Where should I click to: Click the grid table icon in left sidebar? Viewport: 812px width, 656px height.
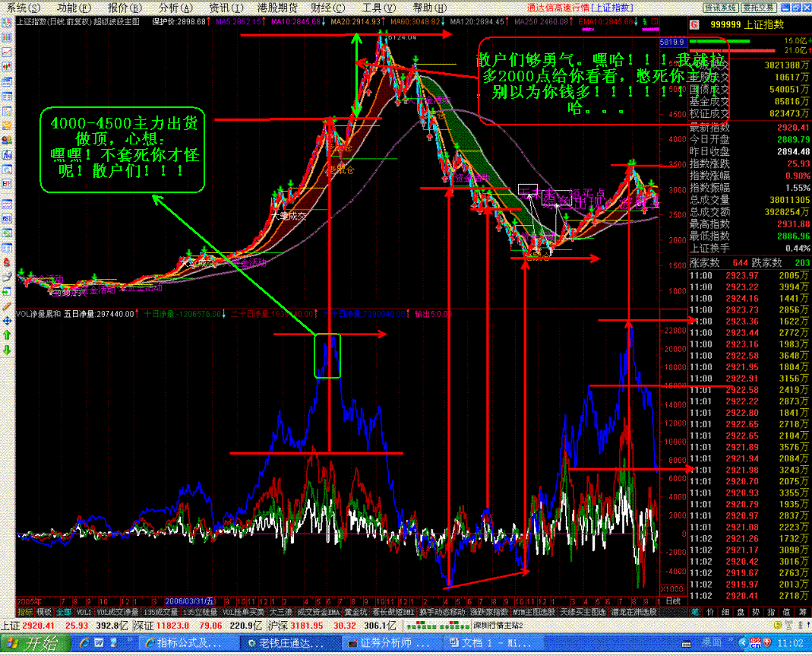[x=7, y=37]
